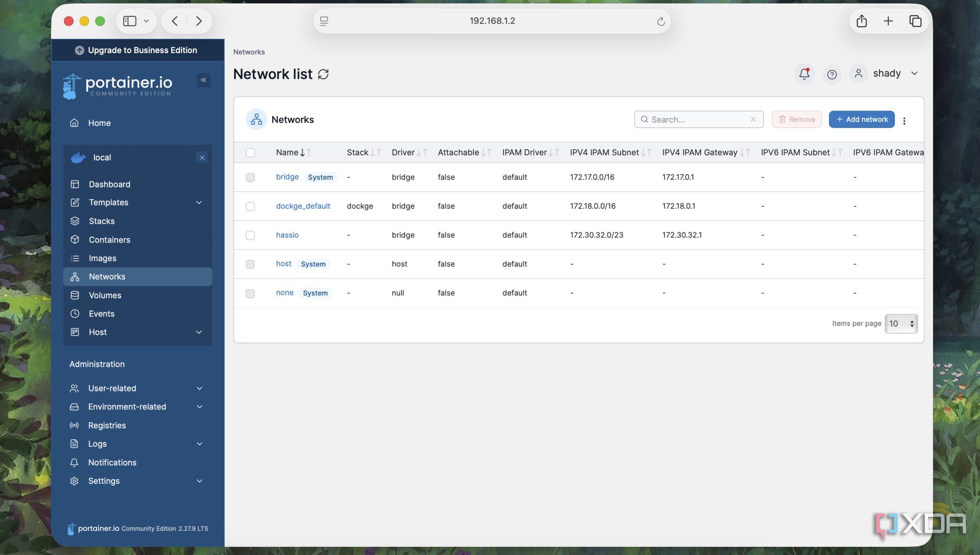This screenshot has height=555, width=980.
Task: Expand the Settings section chevron
Action: 199,481
